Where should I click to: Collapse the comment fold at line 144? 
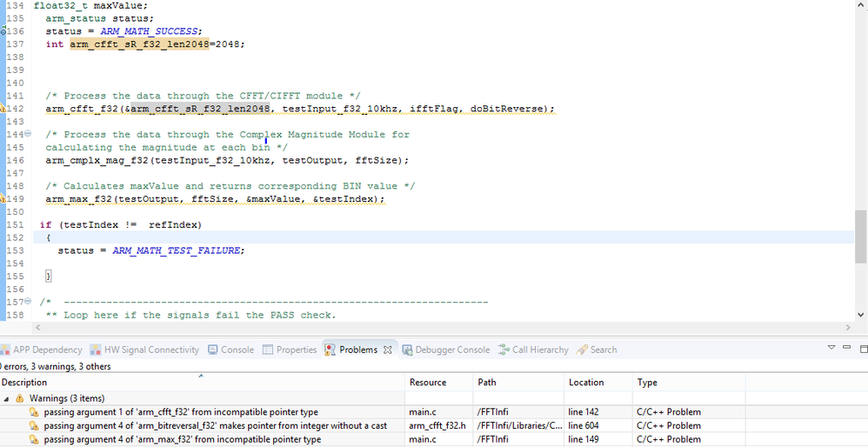point(28,134)
